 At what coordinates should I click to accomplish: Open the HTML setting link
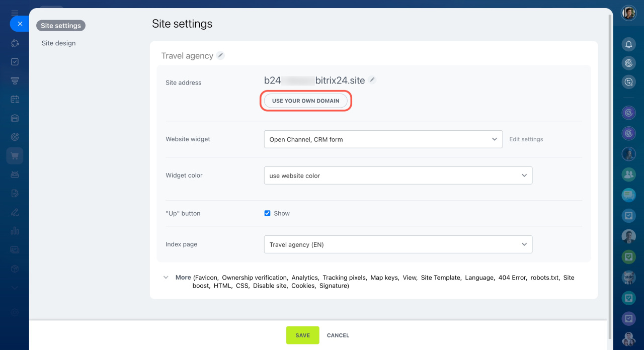pos(223,286)
